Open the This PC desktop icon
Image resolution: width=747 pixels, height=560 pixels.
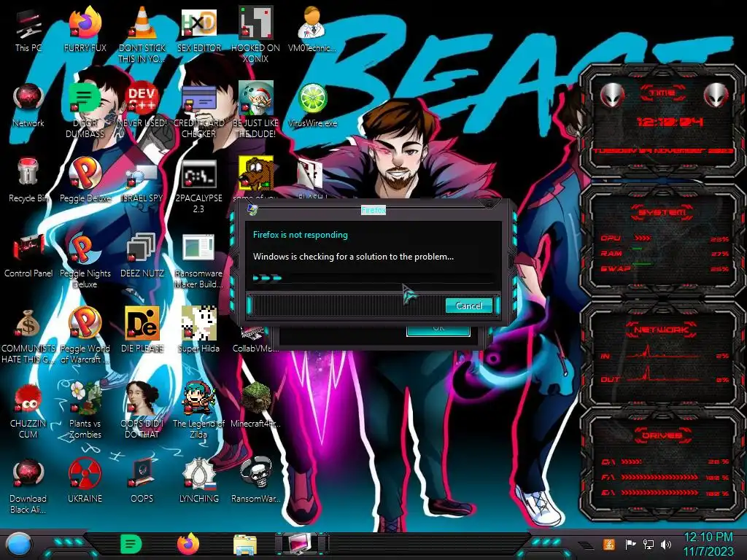click(28, 29)
